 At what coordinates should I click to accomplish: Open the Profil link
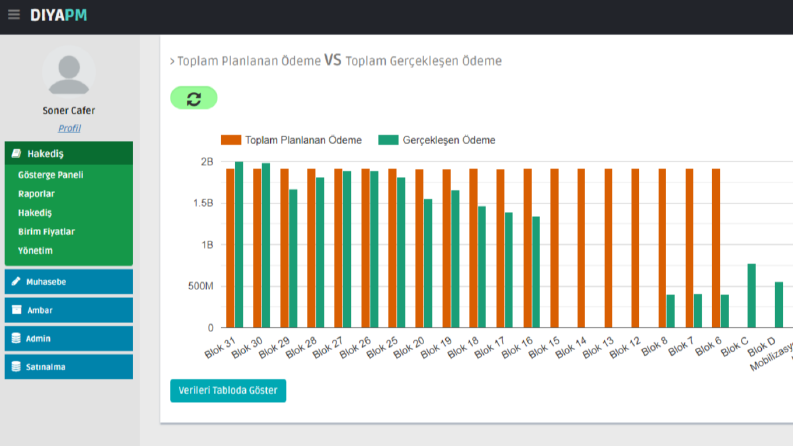(x=69, y=128)
